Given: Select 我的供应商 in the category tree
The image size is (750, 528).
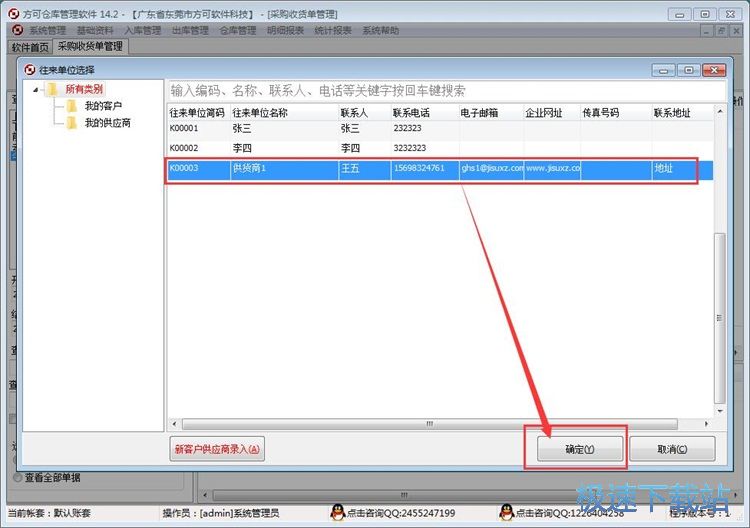Looking at the screenshot, I should (108, 123).
